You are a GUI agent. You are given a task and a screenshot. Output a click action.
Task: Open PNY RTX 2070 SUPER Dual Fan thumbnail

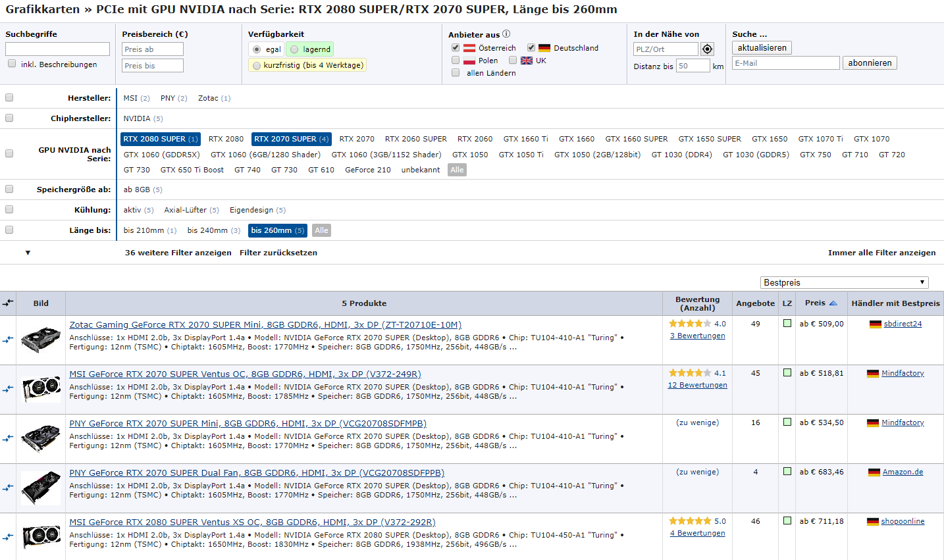41,488
